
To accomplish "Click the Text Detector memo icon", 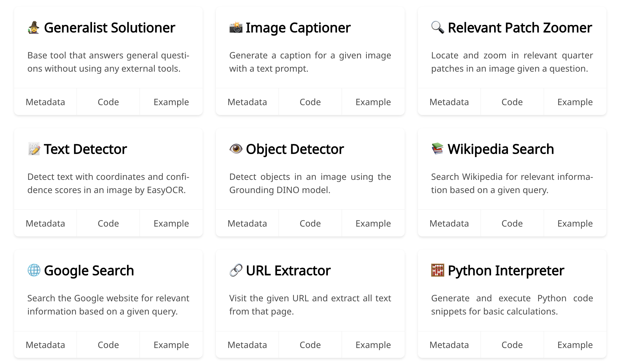I will 34,149.
